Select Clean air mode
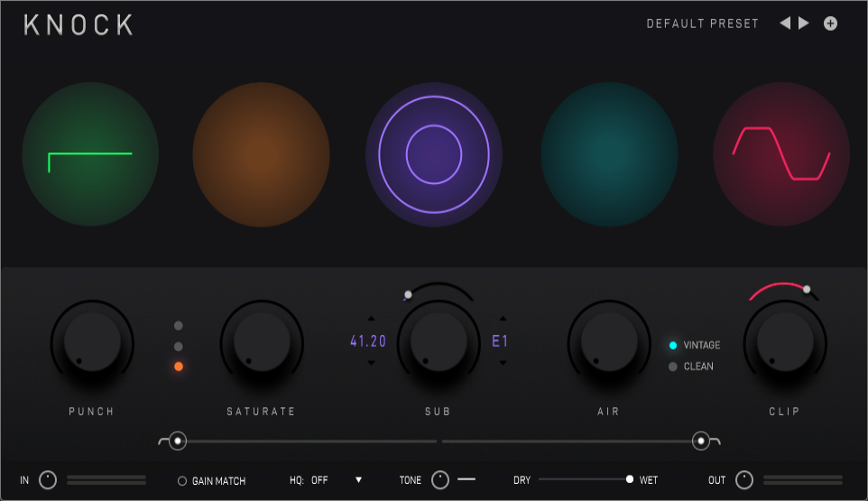Screen dimensions: 868x501 (673, 366)
